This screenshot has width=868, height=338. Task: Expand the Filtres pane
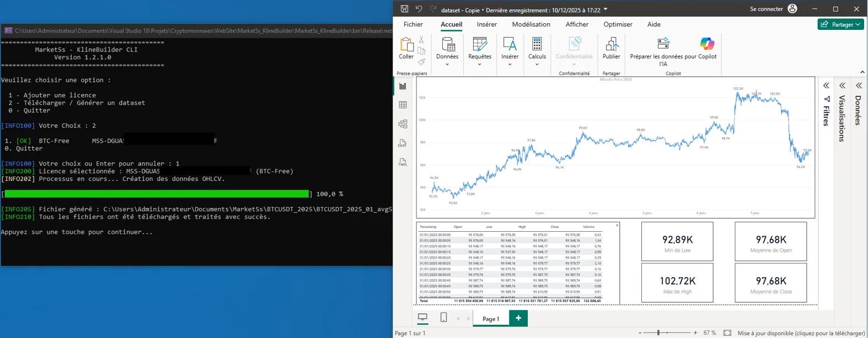click(826, 86)
